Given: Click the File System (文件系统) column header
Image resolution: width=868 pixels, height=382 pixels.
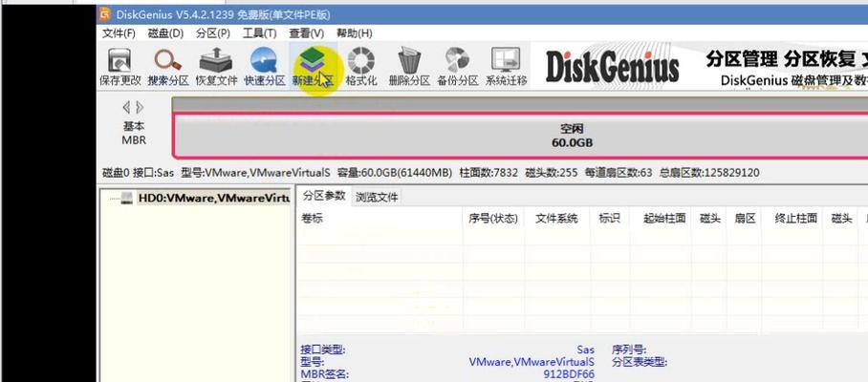Looking at the screenshot, I should pos(557,219).
